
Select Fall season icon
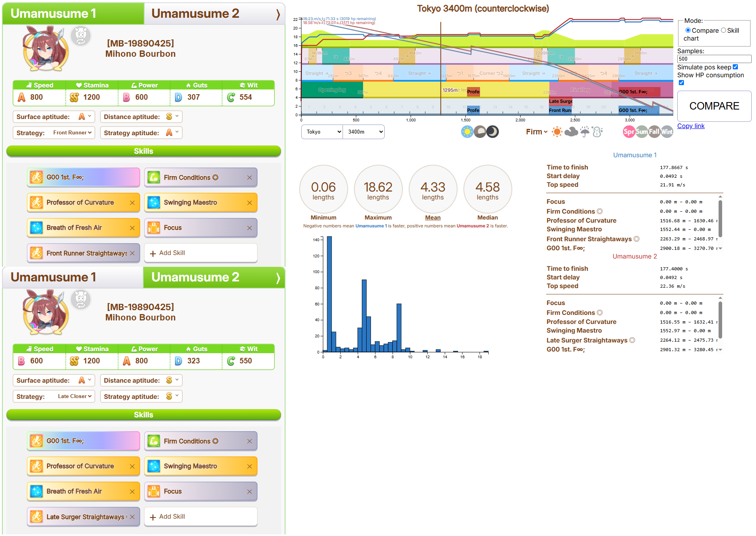[x=654, y=132]
